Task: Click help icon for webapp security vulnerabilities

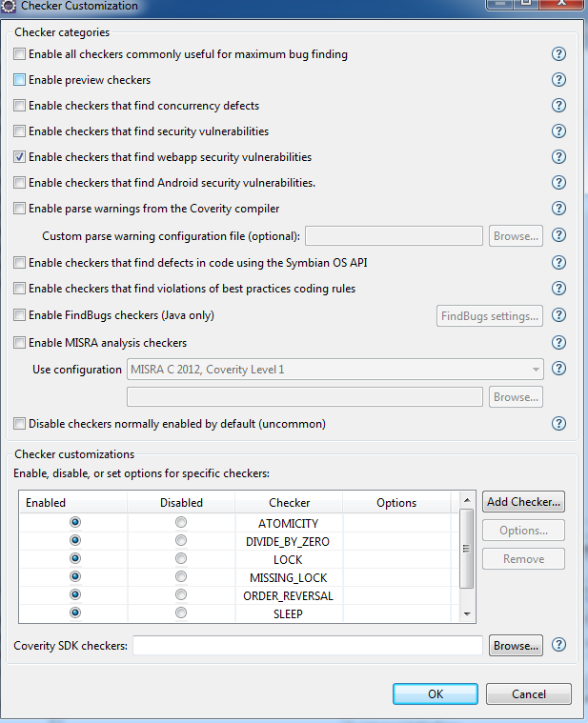Action: (x=559, y=157)
